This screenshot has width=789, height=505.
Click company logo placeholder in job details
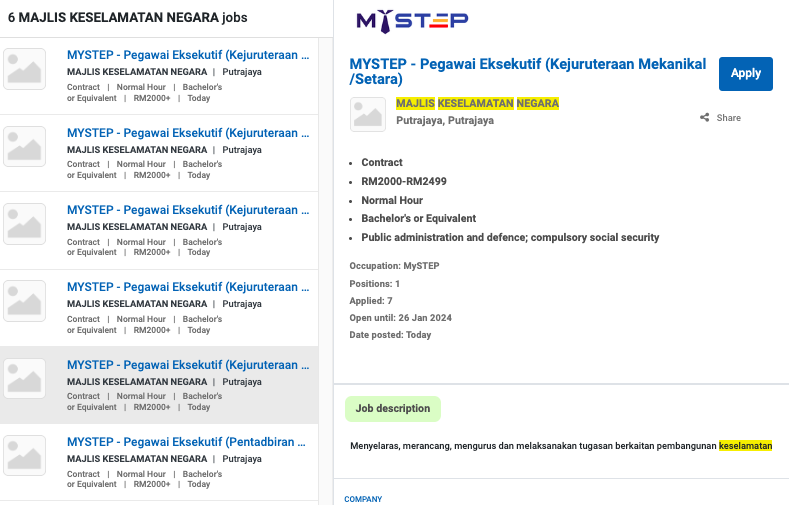[x=367, y=114]
